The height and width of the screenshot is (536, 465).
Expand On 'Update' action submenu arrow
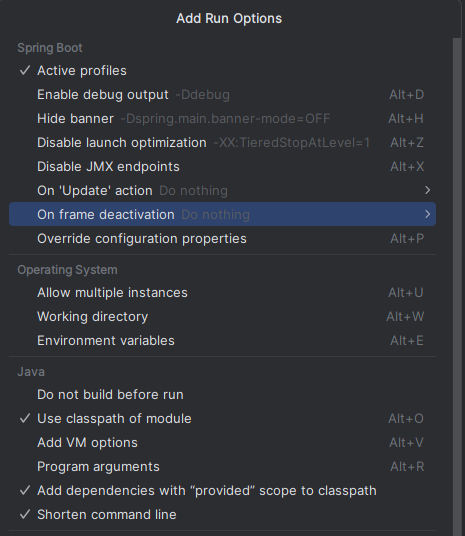click(x=427, y=190)
